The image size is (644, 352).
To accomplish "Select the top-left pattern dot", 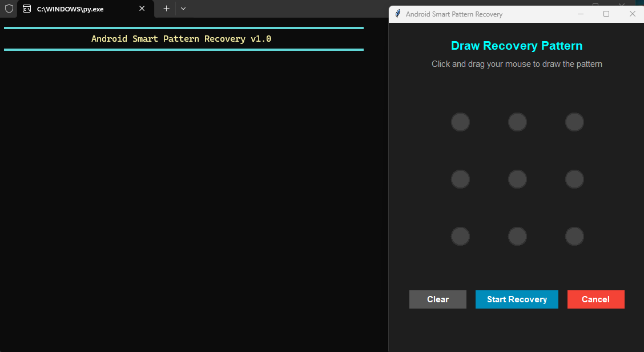I will [460, 122].
